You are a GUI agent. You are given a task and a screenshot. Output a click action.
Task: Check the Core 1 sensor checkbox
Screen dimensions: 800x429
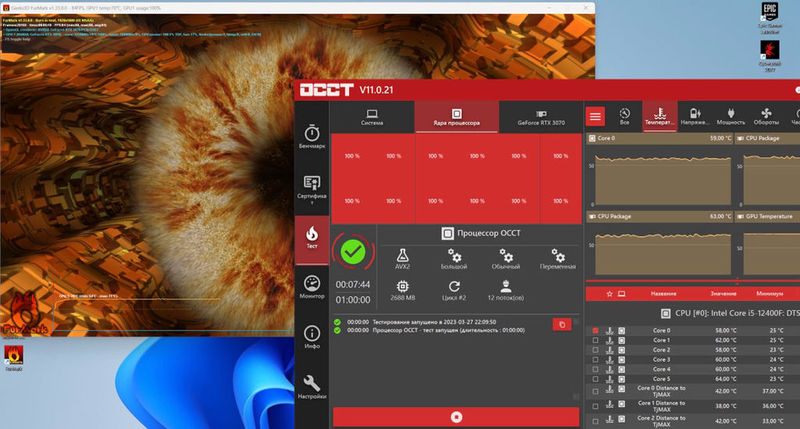coord(595,340)
